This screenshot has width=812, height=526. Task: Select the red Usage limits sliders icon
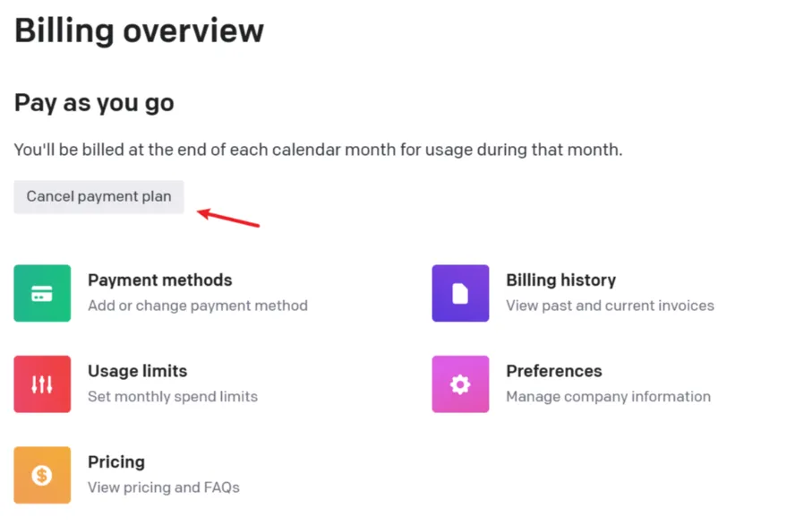tap(42, 384)
